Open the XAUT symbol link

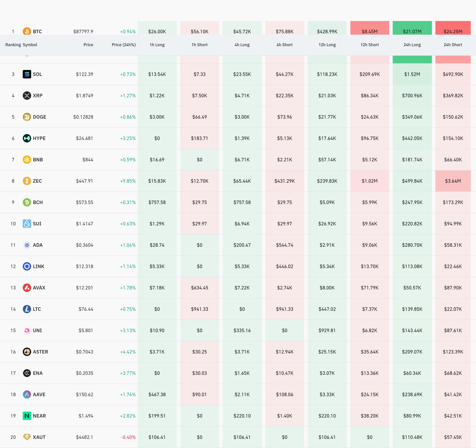(x=39, y=437)
